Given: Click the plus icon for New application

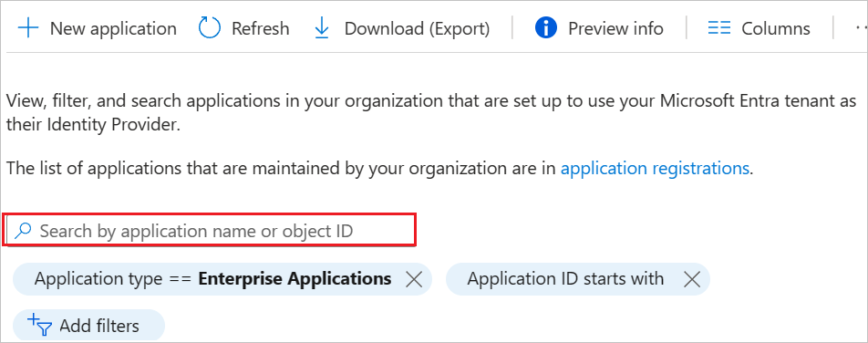Looking at the screenshot, I should point(28,28).
